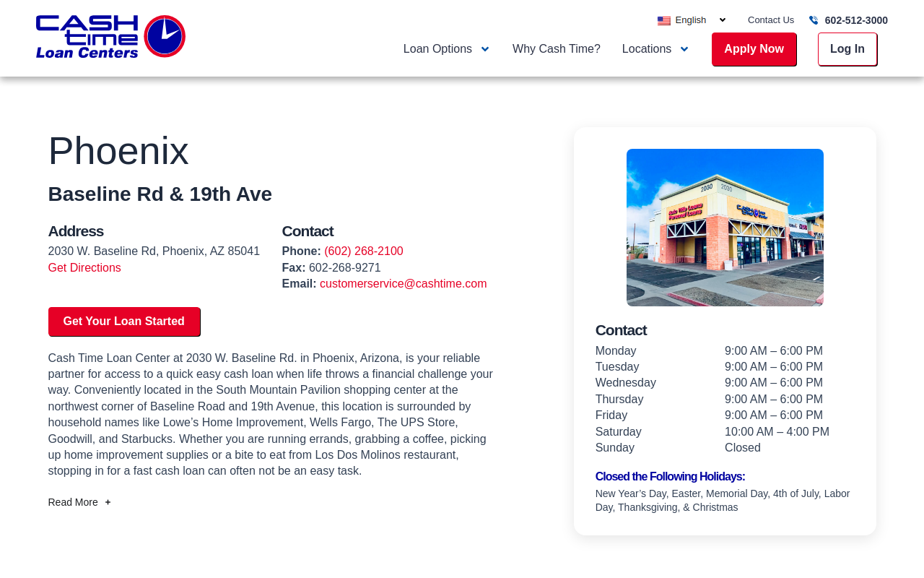
Task: Click the chevron next to Loan Options
Action: [485, 49]
